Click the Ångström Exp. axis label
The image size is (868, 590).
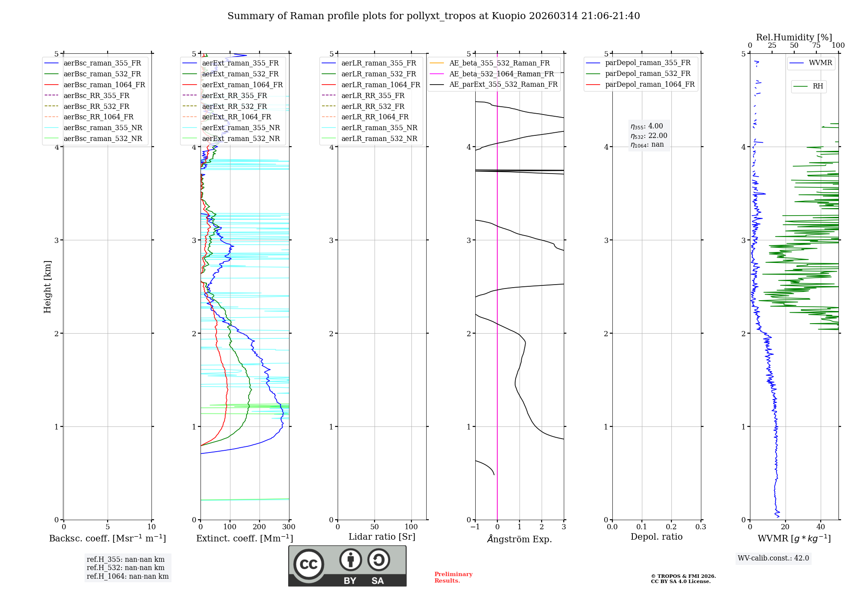(519, 539)
